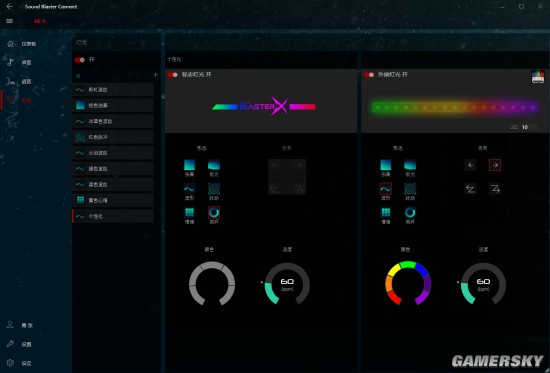The height and width of the screenshot is (373, 550).
Task: Toggle the internal BlasterX logo lighting switch
Action: 173,75
